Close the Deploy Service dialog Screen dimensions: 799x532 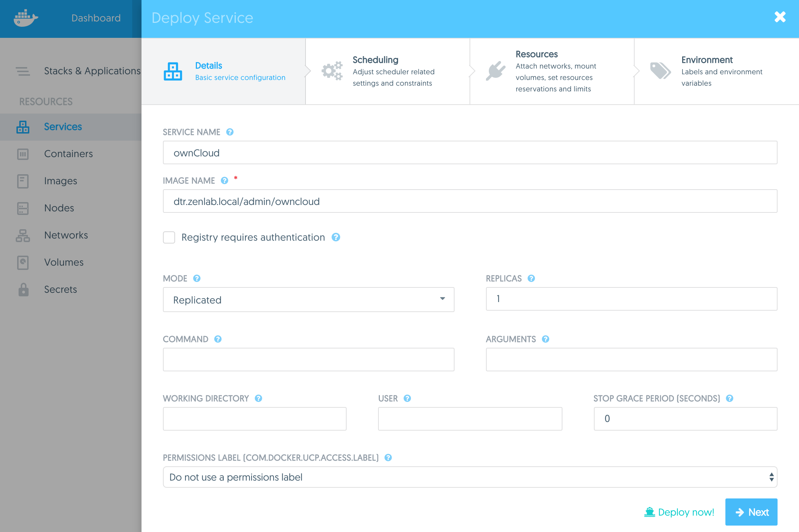780,17
